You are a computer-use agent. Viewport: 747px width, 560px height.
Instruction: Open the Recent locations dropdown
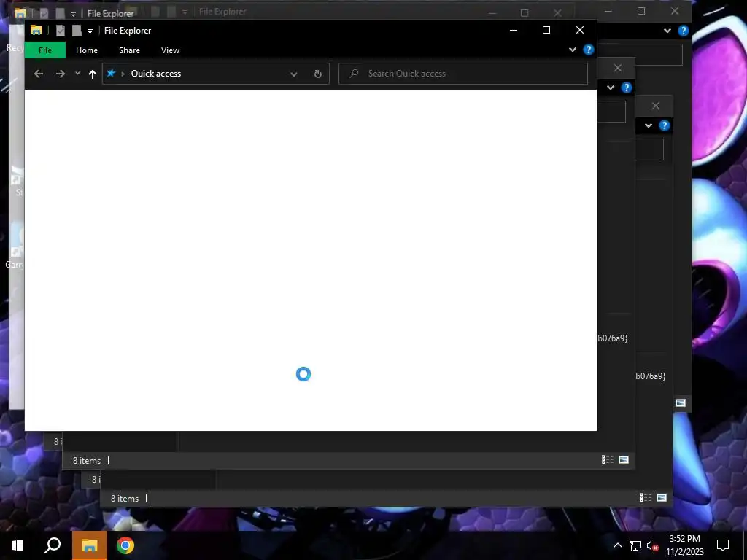pyautogui.click(x=77, y=74)
